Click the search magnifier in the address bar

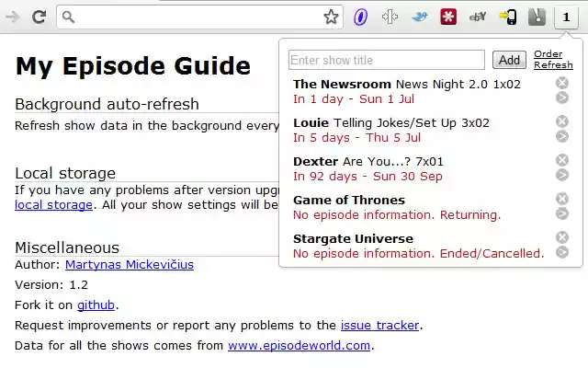coord(68,17)
